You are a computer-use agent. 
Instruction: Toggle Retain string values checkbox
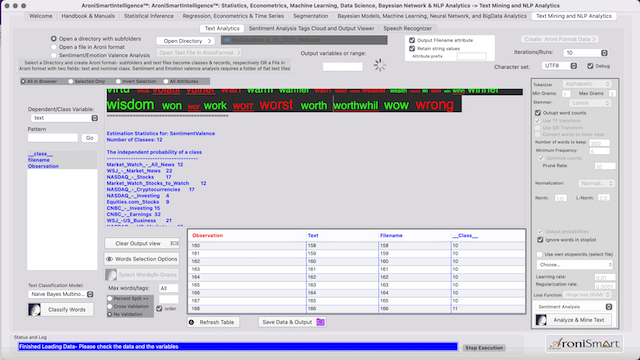[x=412, y=48]
